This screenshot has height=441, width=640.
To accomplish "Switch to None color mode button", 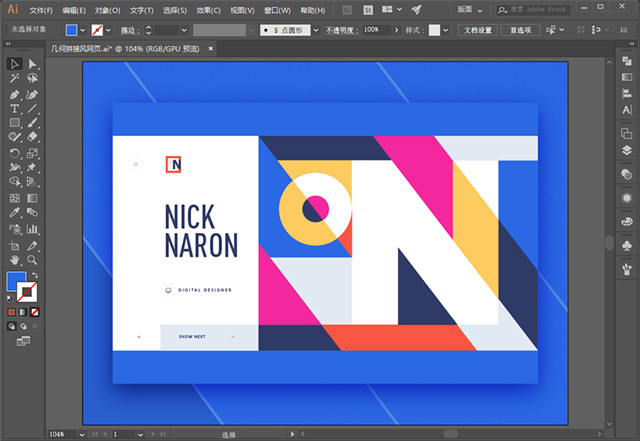I will [x=37, y=312].
